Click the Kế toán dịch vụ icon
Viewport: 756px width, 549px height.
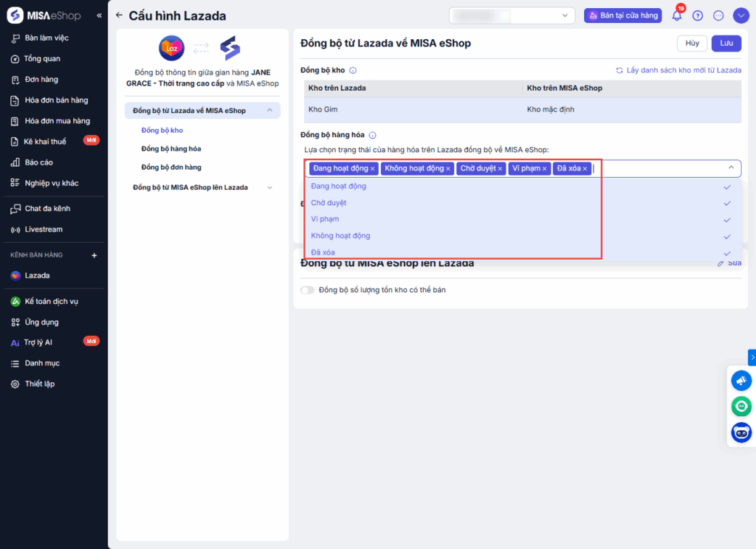[x=16, y=301]
